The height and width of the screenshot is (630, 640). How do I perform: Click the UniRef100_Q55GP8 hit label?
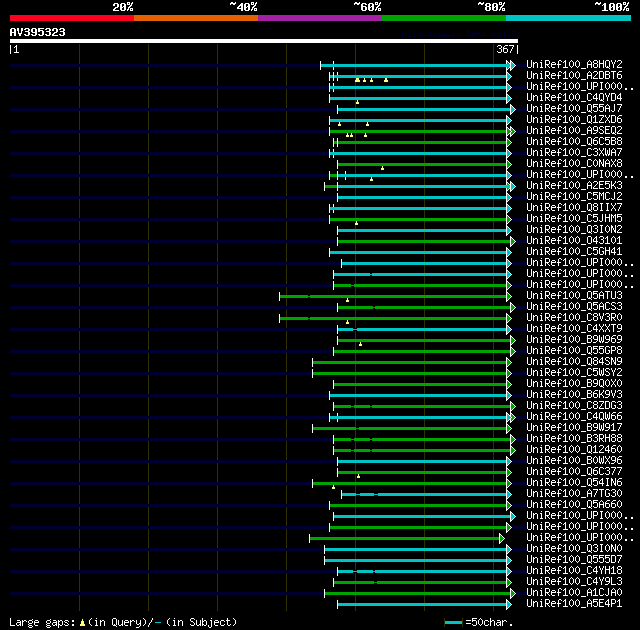click(574, 350)
